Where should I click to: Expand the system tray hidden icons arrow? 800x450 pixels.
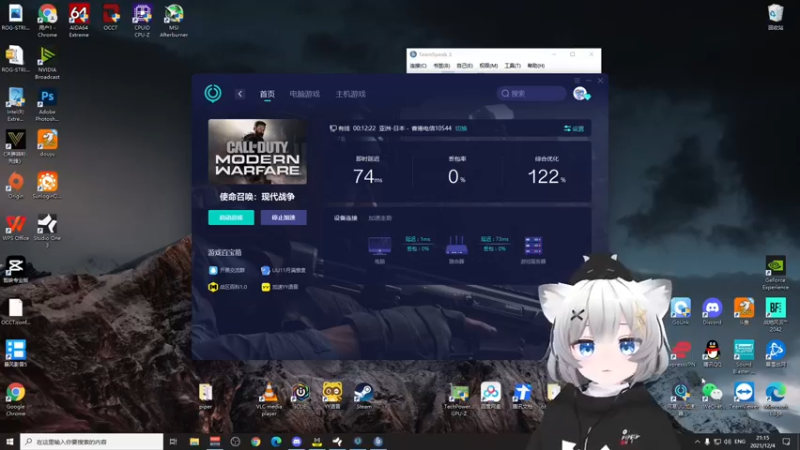coord(697,441)
